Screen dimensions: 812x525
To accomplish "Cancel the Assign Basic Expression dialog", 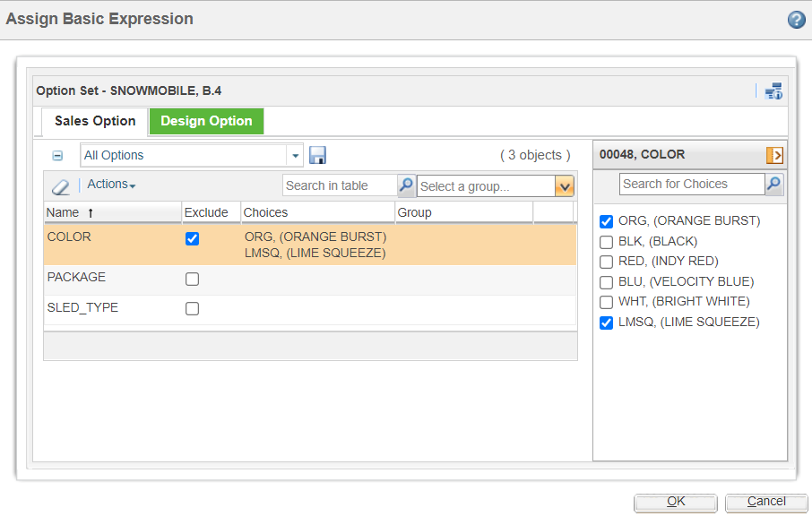I will click(766, 502).
